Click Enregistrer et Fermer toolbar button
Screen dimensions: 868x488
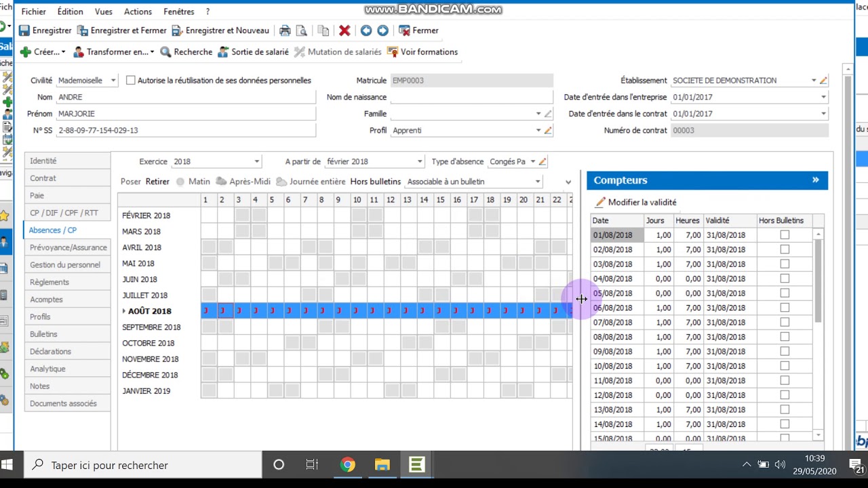click(122, 30)
